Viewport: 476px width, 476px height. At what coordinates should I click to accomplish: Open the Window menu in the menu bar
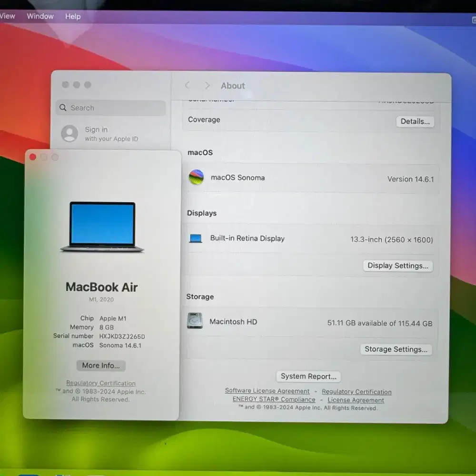pyautogui.click(x=40, y=16)
